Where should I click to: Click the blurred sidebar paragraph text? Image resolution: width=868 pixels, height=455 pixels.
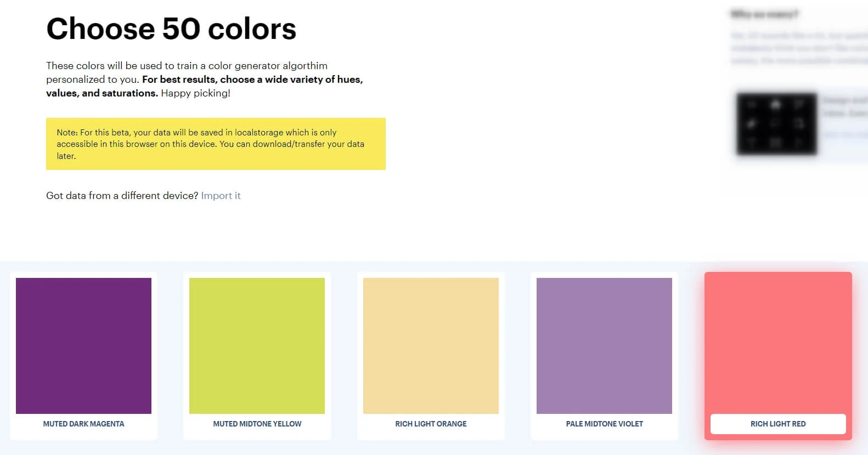tap(799, 48)
